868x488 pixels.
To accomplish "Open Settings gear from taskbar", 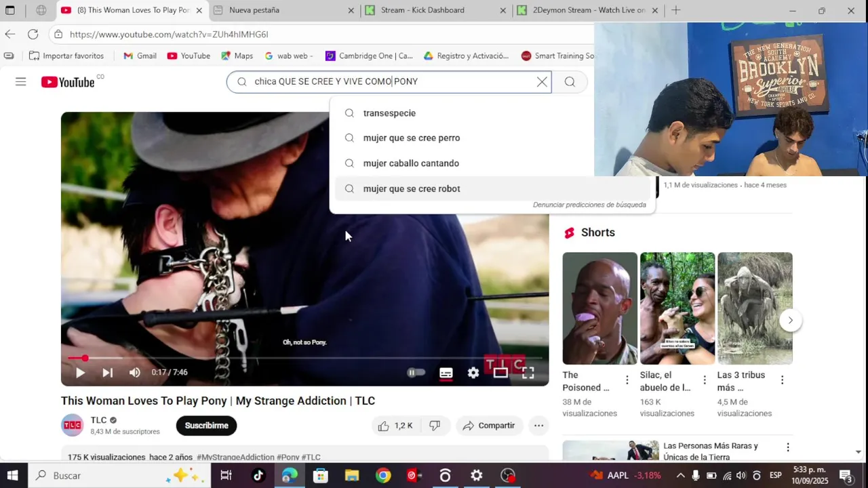I will (477, 475).
